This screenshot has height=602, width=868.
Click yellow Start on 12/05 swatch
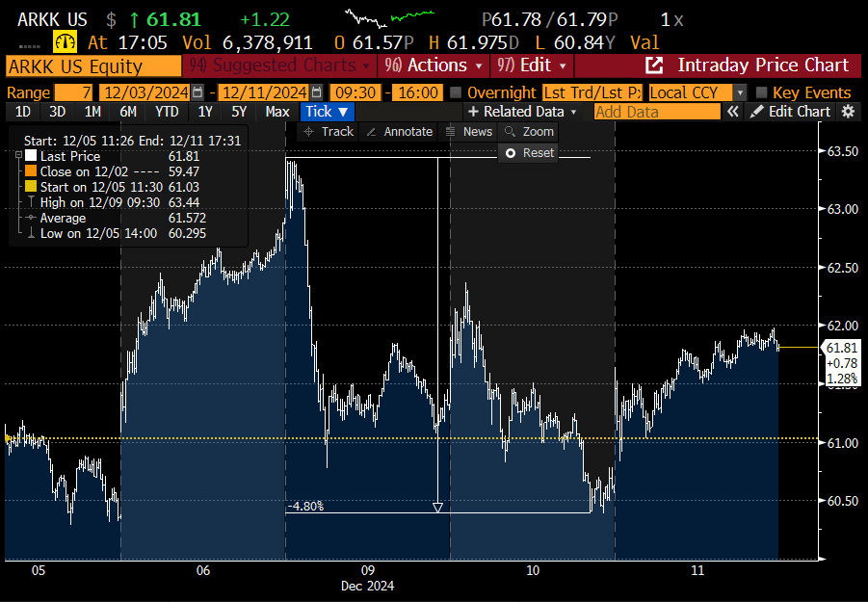[x=31, y=187]
